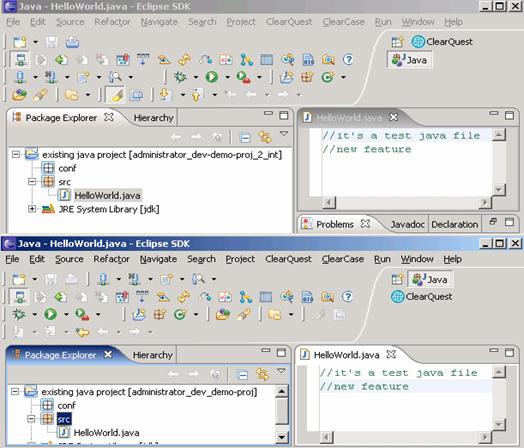Click the External Tools icon in the bottom window

point(82,314)
